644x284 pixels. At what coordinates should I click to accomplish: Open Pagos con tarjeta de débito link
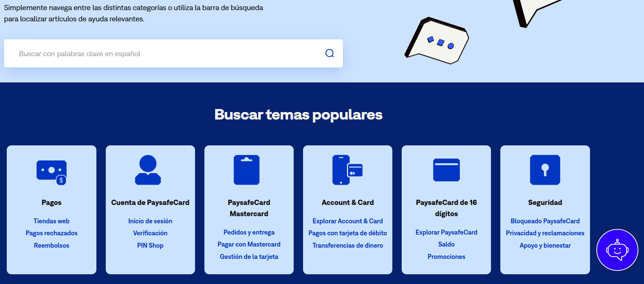(348, 233)
